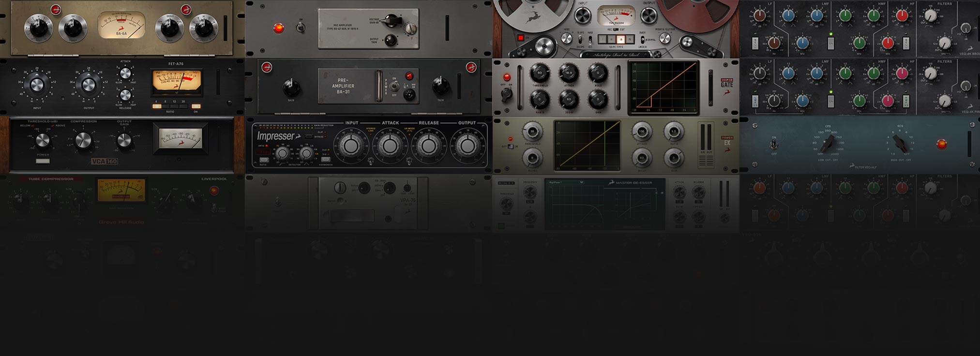
Task: Adjust the Power EX Threshold knob
Action: point(532,131)
